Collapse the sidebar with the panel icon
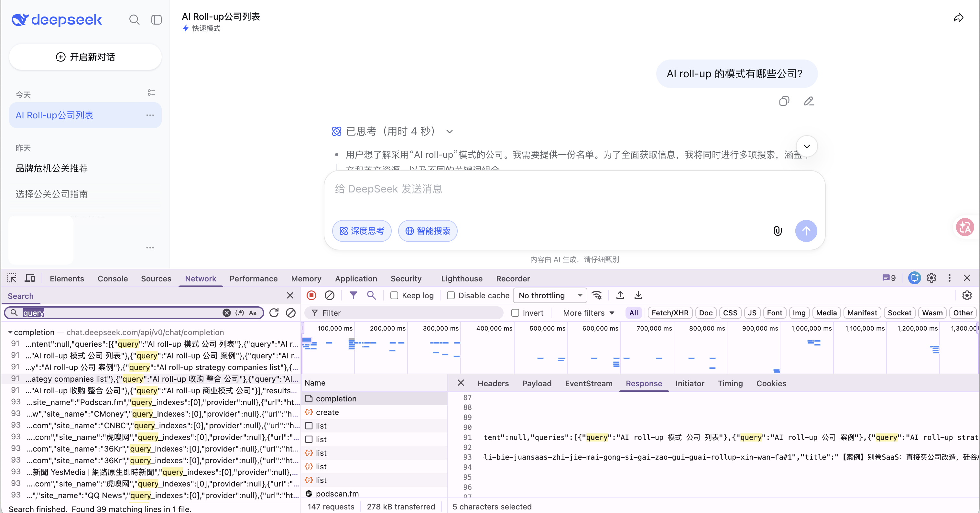Image resolution: width=980 pixels, height=513 pixels. [156, 20]
